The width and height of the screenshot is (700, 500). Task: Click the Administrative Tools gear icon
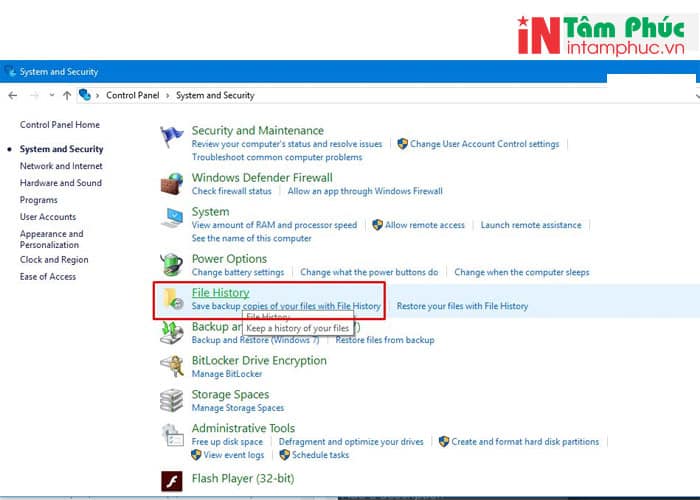(173, 435)
